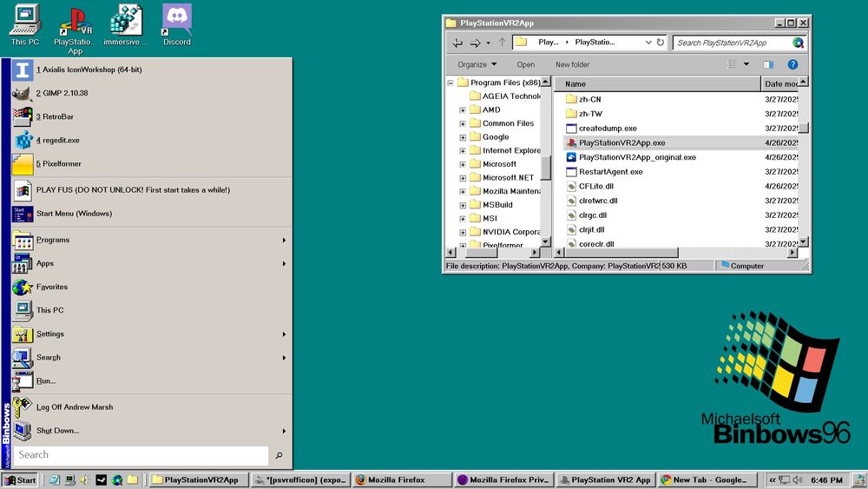Select RestartAgent.exe file
This screenshot has height=489, width=868.
[604, 172]
